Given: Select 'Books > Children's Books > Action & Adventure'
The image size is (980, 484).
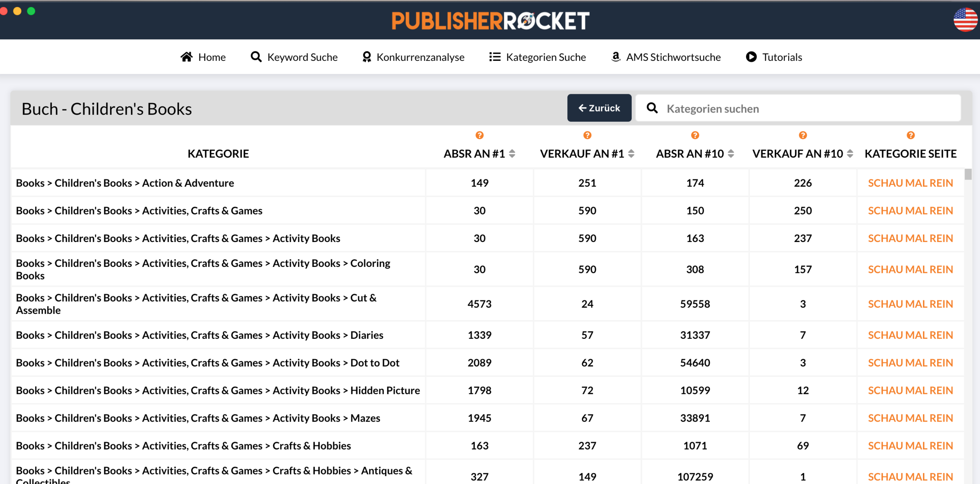Looking at the screenshot, I should coord(125,183).
